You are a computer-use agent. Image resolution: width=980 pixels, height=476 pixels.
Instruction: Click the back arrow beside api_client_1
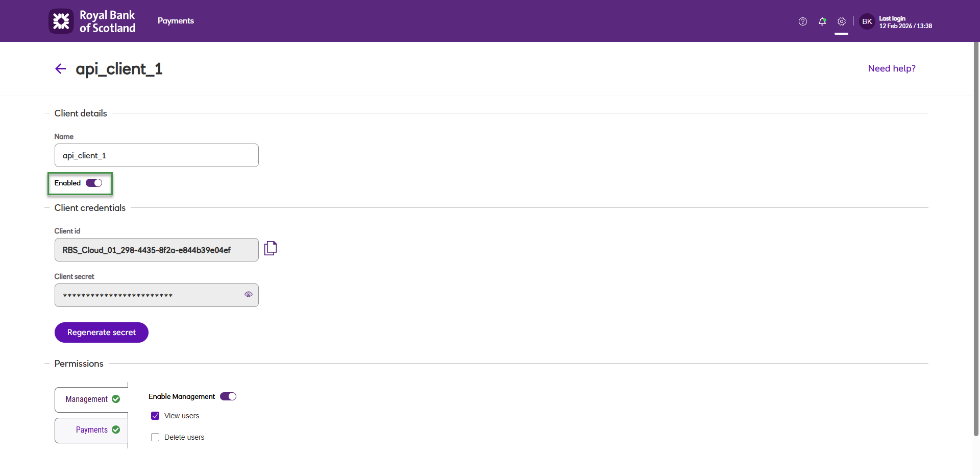pyautogui.click(x=61, y=69)
